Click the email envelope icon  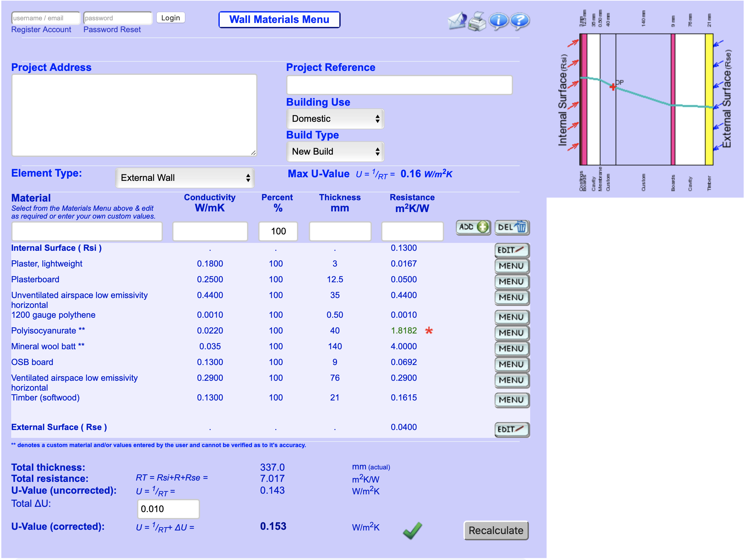(x=457, y=21)
